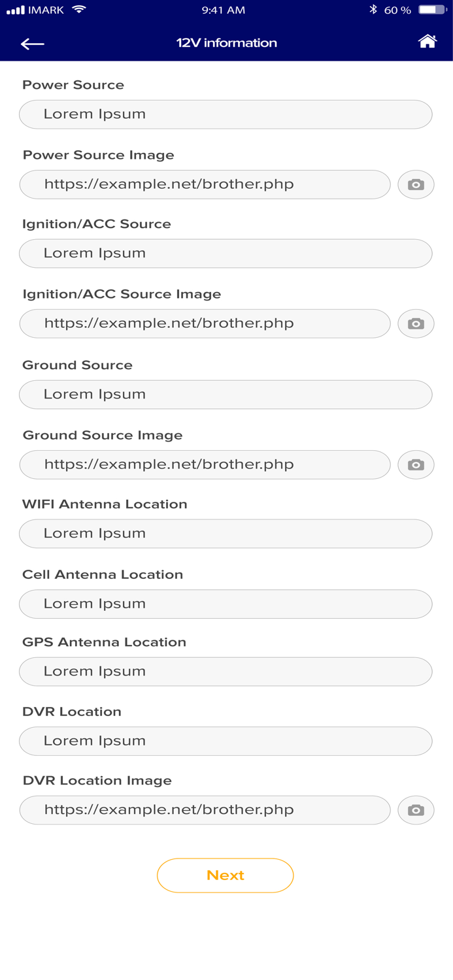Select the WIFI Antenna Location field
This screenshot has height=980, width=453.
coord(226,534)
